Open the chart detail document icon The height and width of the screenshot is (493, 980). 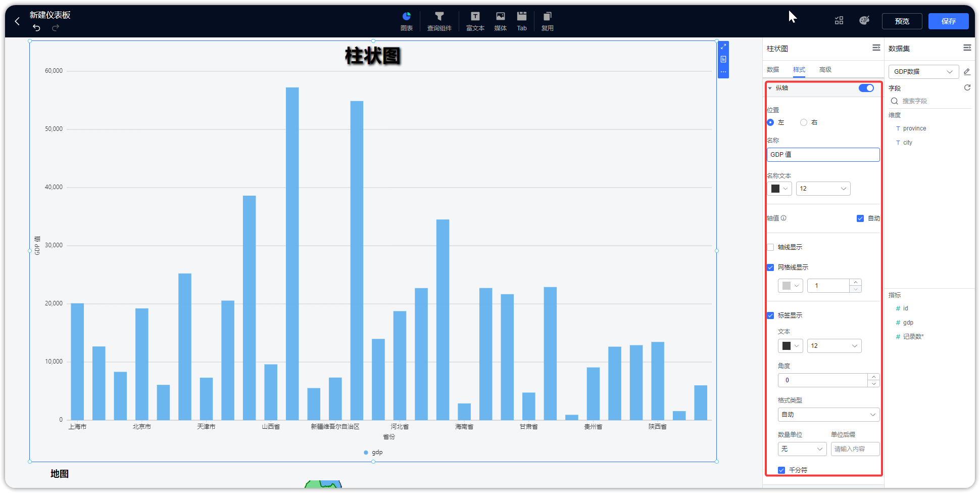[x=723, y=59]
